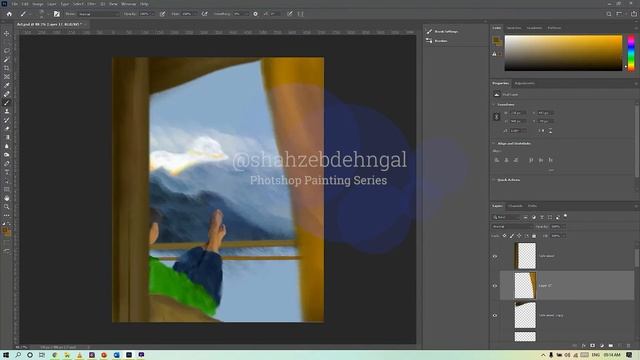640x360 pixels.
Task: Select the Crop tool
Action: (x=7, y=68)
